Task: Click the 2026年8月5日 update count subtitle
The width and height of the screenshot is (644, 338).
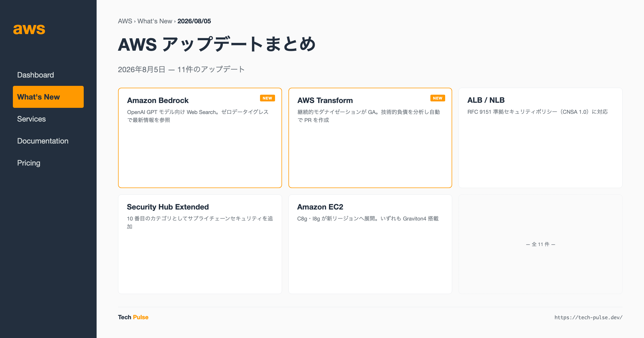Action: point(181,69)
